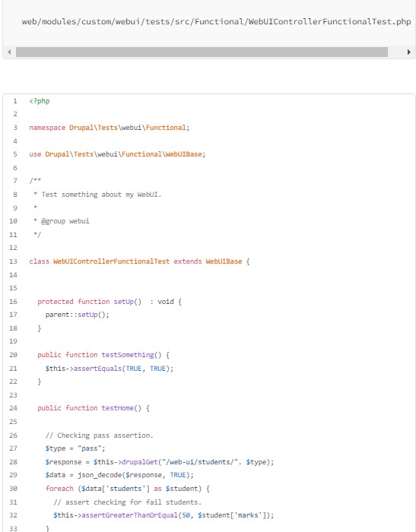This screenshot has width=416, height=532.
Task: Click 'json_decode' on line 29
Action: [x=100, y=475]
